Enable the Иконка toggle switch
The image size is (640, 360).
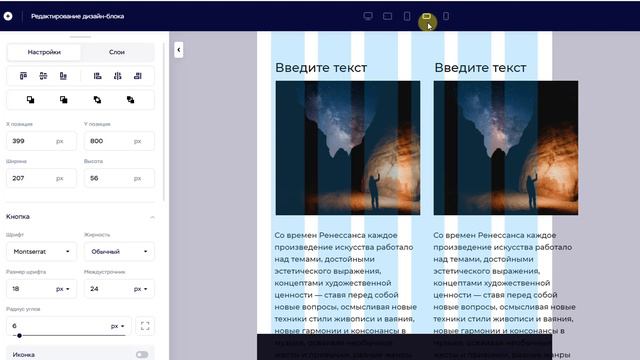142,355
